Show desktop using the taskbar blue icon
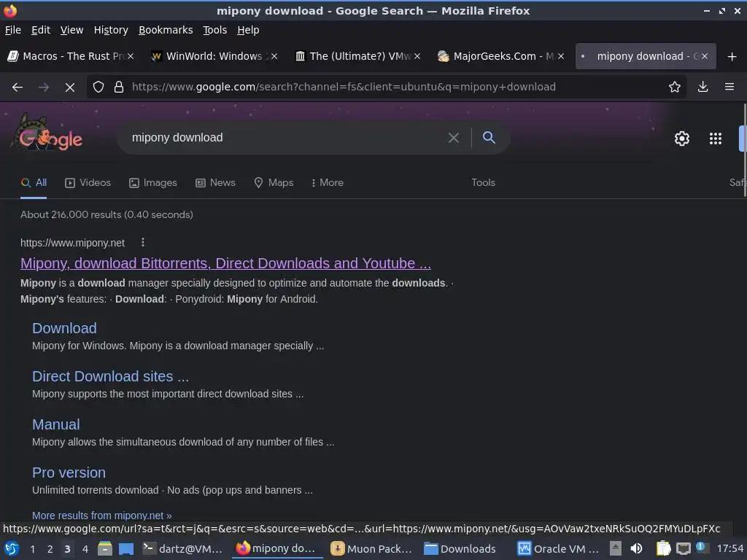This screenshot has height=560, width=747. [126, 548]
